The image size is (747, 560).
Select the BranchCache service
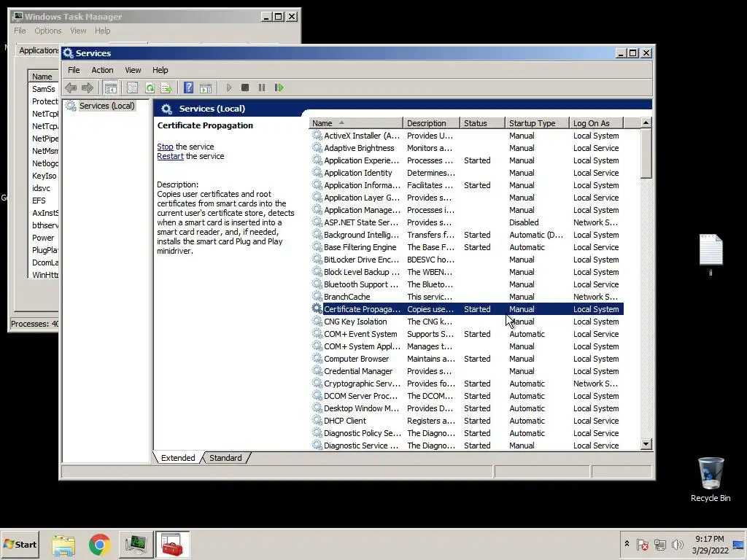(x=467, y=297)
